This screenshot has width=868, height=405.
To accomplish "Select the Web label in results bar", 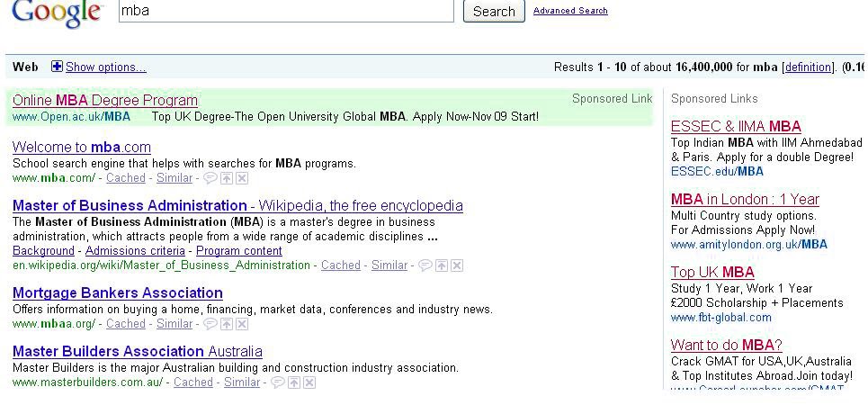I will point(25,67).
